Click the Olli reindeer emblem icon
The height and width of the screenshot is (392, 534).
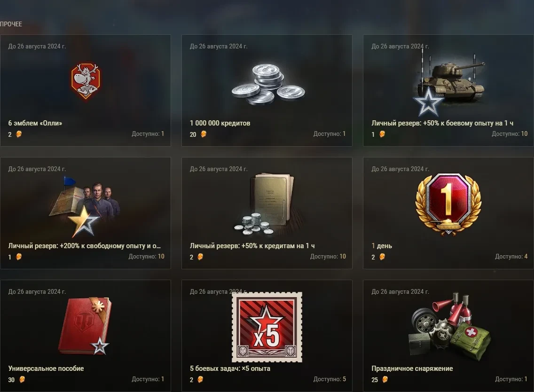pyautogui.click(x=86, y=81)
